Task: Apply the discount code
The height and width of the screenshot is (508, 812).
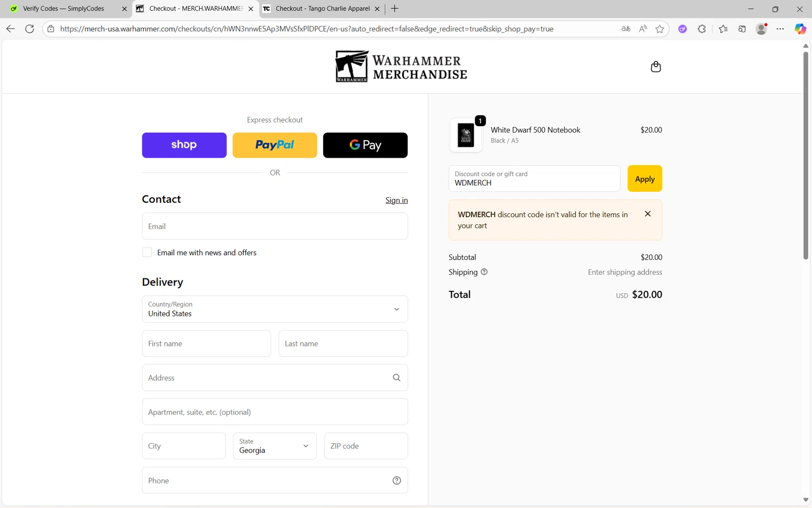Action: 645,179
